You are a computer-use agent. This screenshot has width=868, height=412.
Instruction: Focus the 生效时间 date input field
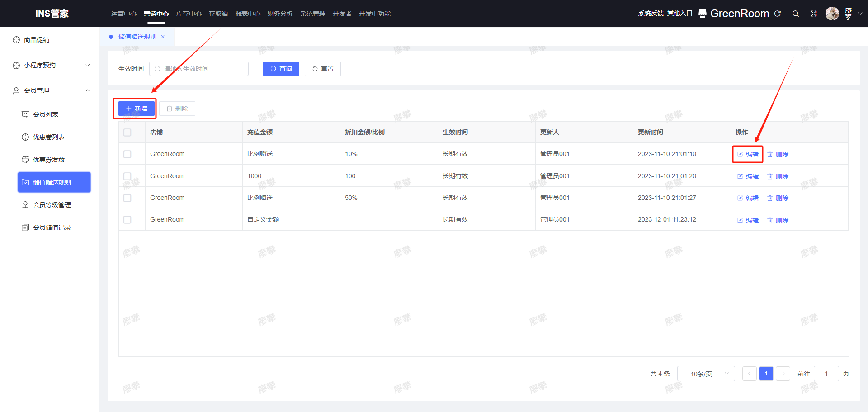pos(199,69)
